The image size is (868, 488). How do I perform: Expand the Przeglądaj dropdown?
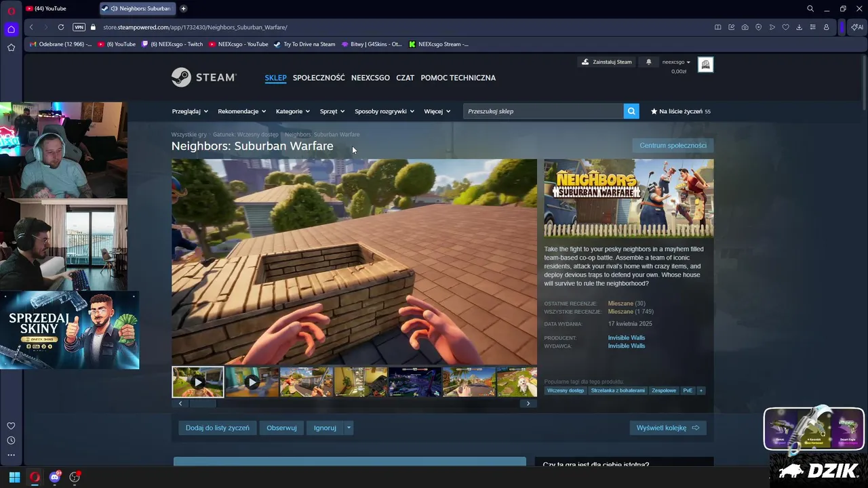pyautogui.click(x=190, y=111)
